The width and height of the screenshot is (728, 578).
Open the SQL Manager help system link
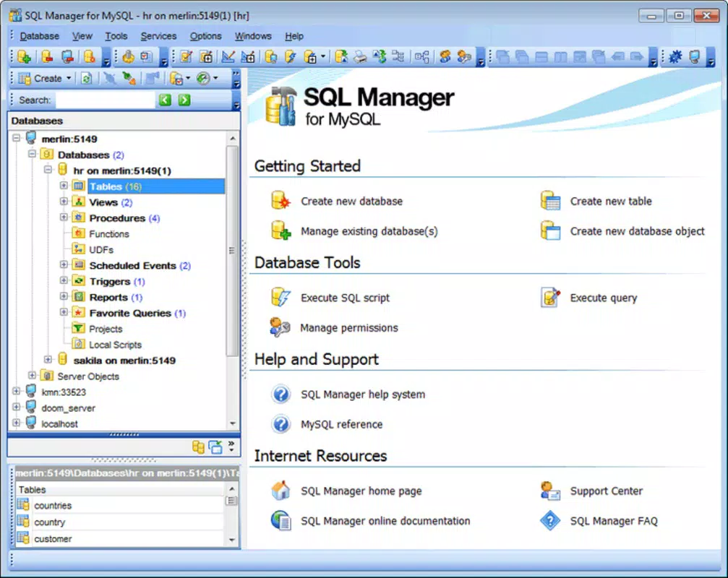tap(363, 394)
